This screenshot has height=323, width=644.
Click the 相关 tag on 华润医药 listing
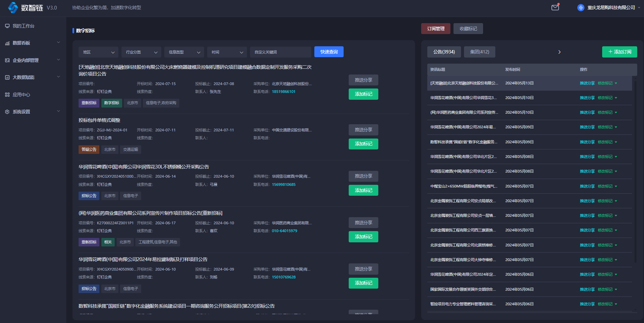pos(108,242)
